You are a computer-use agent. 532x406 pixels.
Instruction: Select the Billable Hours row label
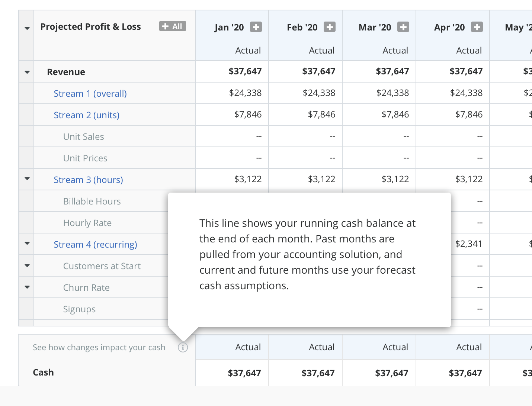[x=92, y=202]
